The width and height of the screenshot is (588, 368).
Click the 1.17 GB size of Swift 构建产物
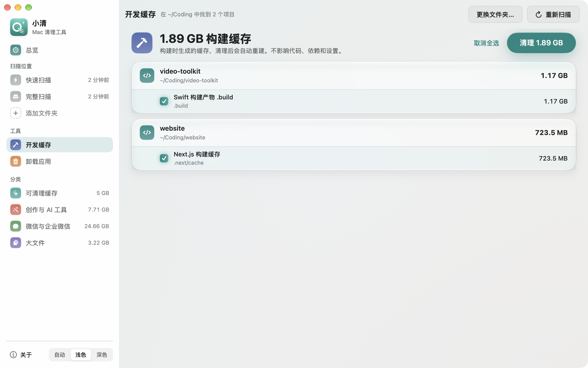pos(556,101)
